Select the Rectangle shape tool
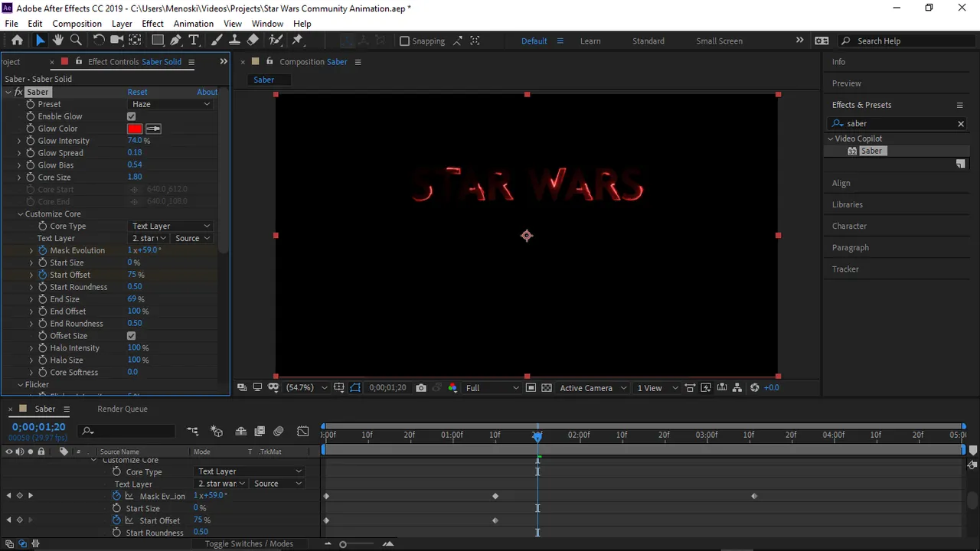Viewport: 980px width, 551px height. coord(158,41)
